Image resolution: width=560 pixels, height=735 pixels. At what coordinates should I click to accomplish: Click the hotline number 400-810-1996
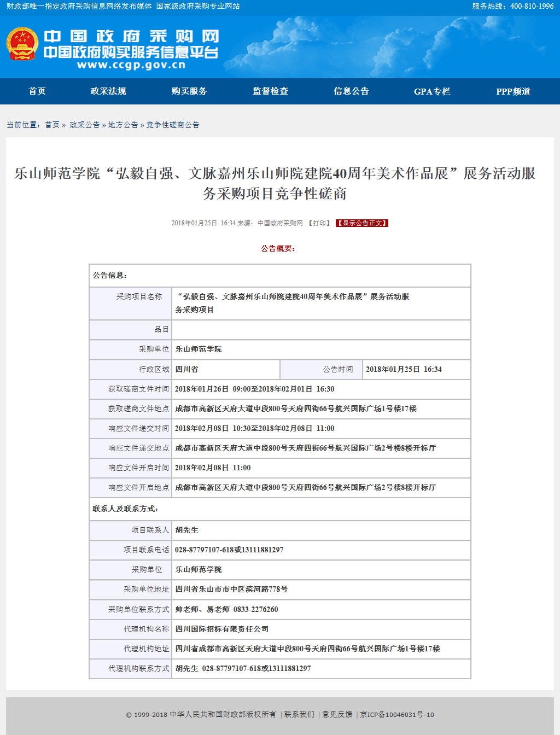(x=532, y=6)
